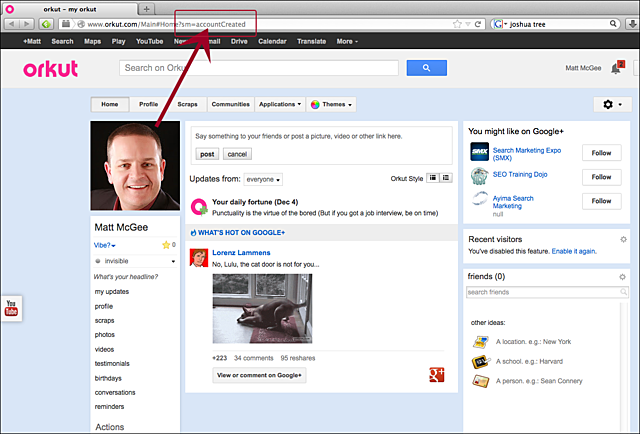The width and height of the screenshot is (640, 434).
Task: Open Calendar in the Google bar
Action: pos(272,41)
